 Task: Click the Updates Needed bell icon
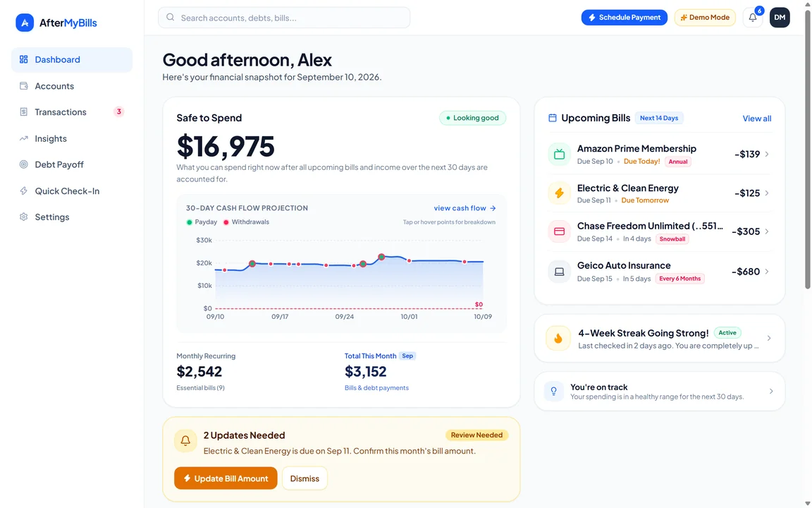185,441
